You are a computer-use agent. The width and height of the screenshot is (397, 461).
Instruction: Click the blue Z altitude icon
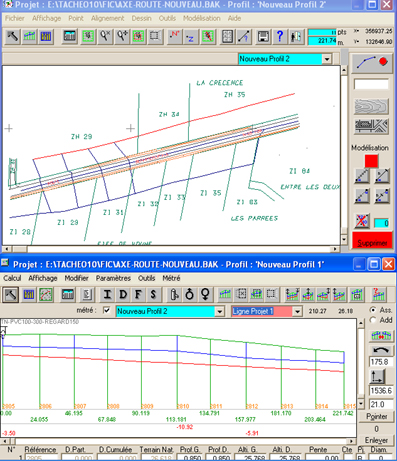tap(191, 36)
